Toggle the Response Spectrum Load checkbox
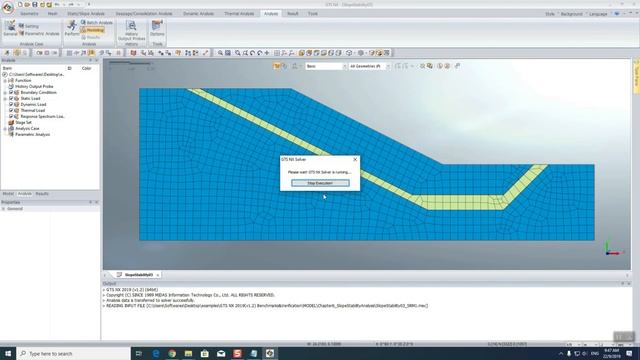Screen dimensions: 640x360 pos(11,116)
